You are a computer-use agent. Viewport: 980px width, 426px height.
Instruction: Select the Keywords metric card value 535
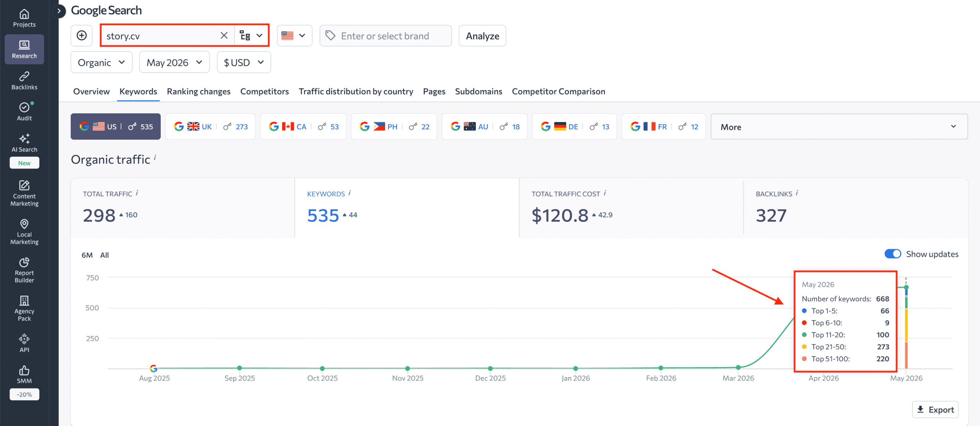pos(323,215)
